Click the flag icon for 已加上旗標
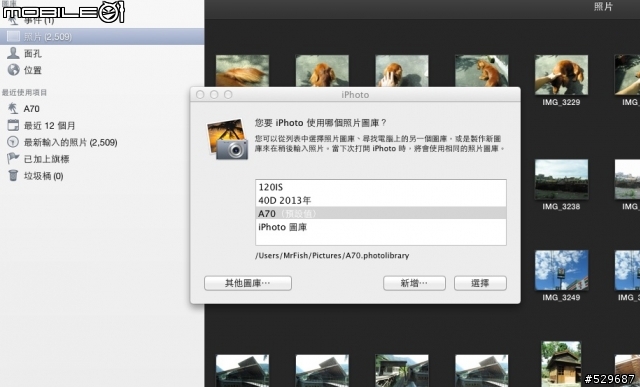640x387 pixels. click(13, 158)
